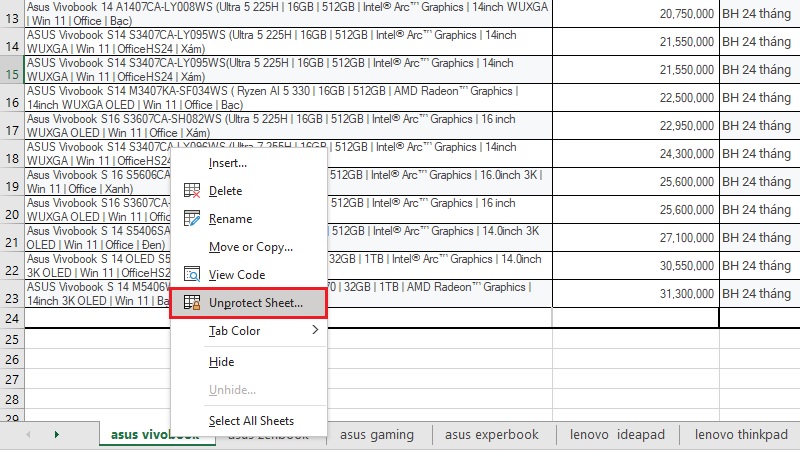Select row header 16
800x450 pixels.
(12, 98)
